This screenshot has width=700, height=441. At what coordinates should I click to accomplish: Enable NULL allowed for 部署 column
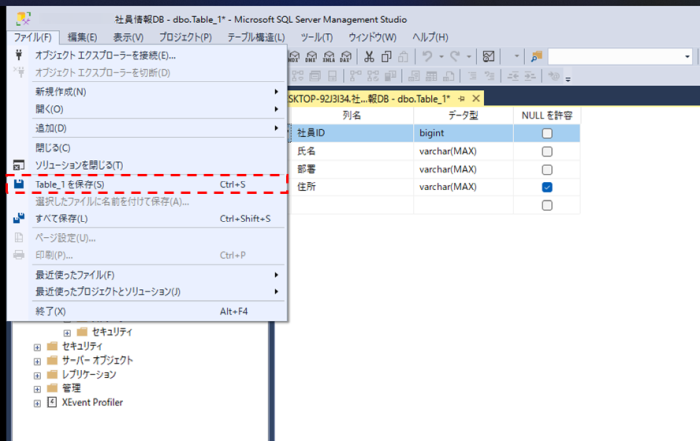(547, 169)
